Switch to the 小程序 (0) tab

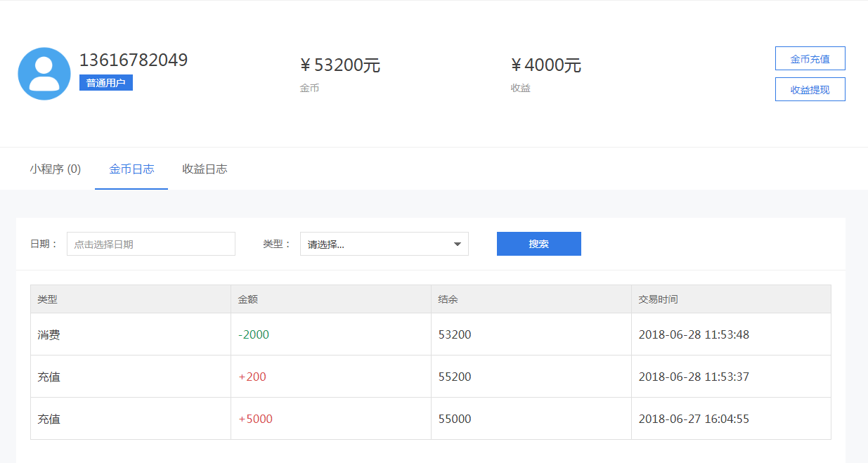tap(55, 169)
